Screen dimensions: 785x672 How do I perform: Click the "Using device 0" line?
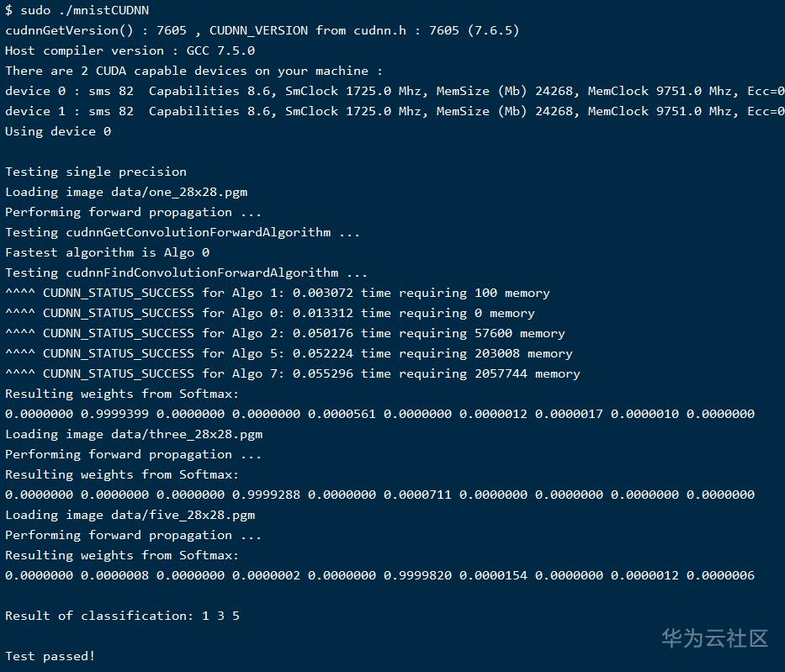[x=58, y=131]
